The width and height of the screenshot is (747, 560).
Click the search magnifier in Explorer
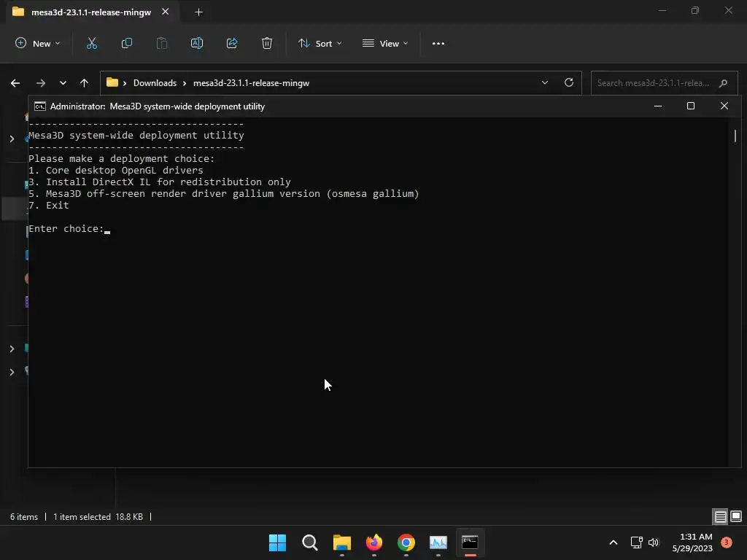pos(723,83)
